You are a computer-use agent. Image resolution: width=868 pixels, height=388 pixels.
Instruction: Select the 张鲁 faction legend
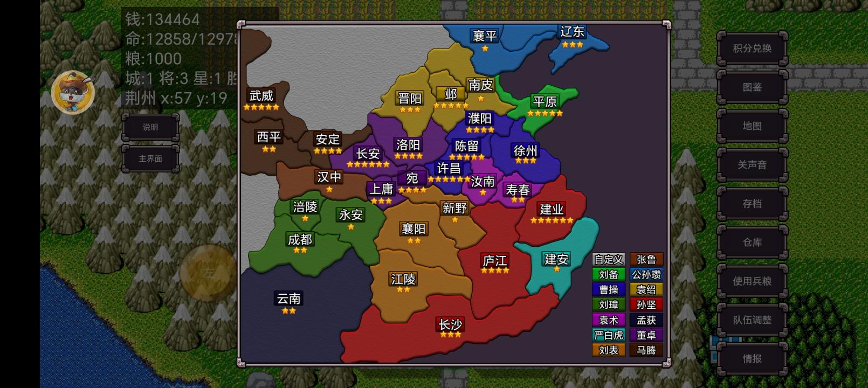coord(646,260)
